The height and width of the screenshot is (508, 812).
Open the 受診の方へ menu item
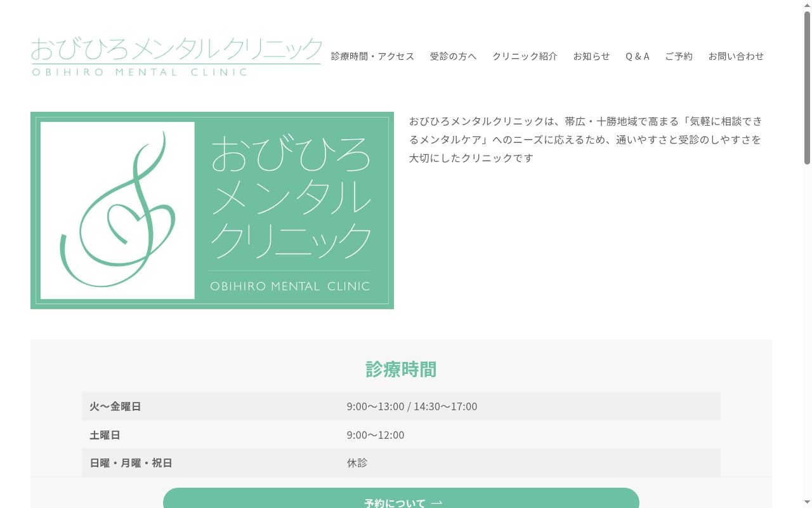[x=453, y=56]
